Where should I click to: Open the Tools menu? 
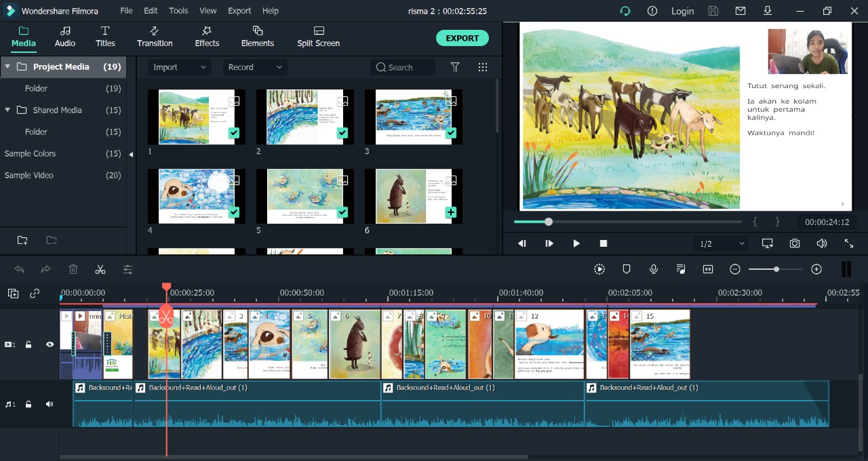point(178,11)
